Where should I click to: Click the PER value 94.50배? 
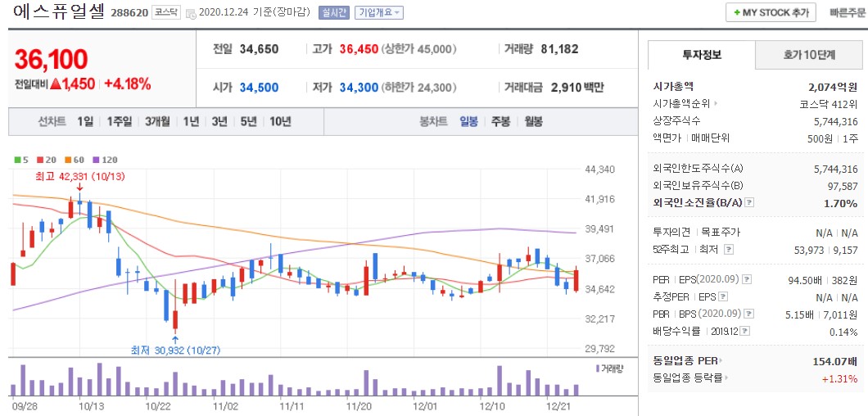click(804, 280)
